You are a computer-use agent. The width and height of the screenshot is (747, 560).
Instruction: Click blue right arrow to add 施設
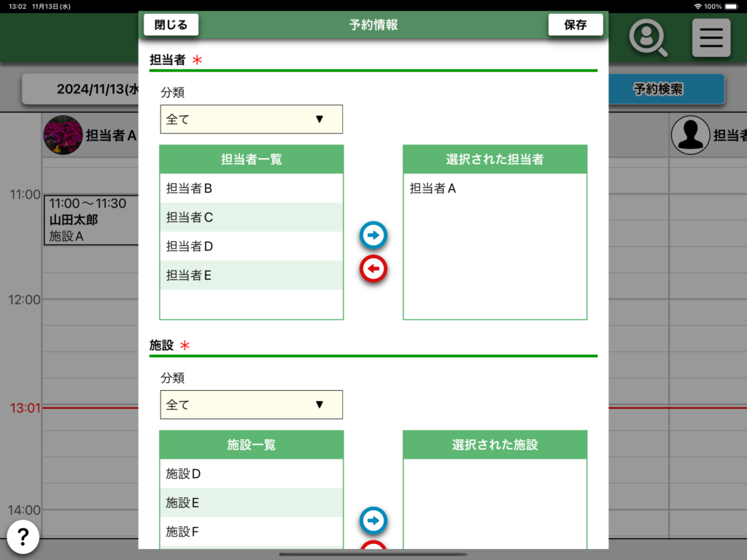coord(373,521)
